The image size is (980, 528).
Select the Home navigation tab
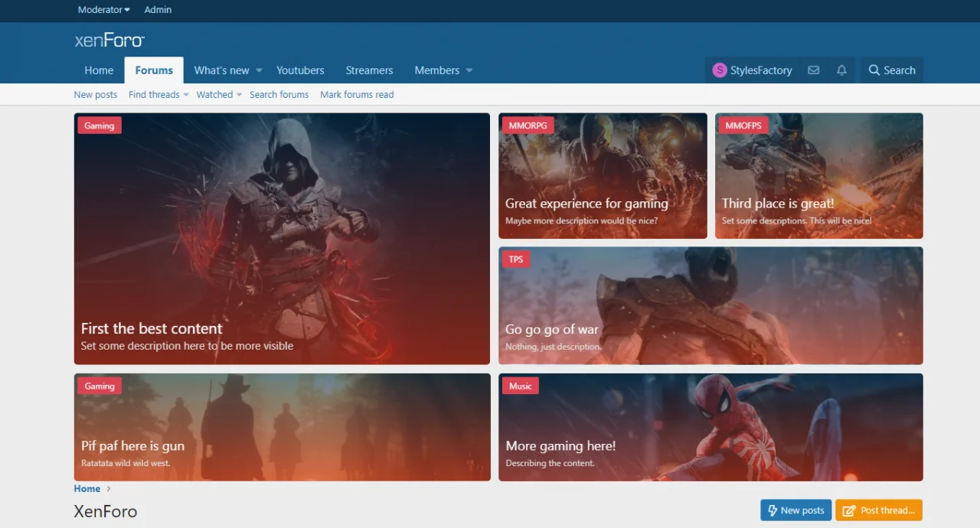99,70
